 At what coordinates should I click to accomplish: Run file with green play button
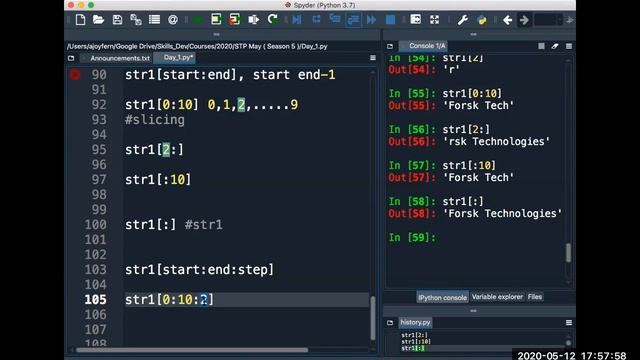[x=198, y=20]
